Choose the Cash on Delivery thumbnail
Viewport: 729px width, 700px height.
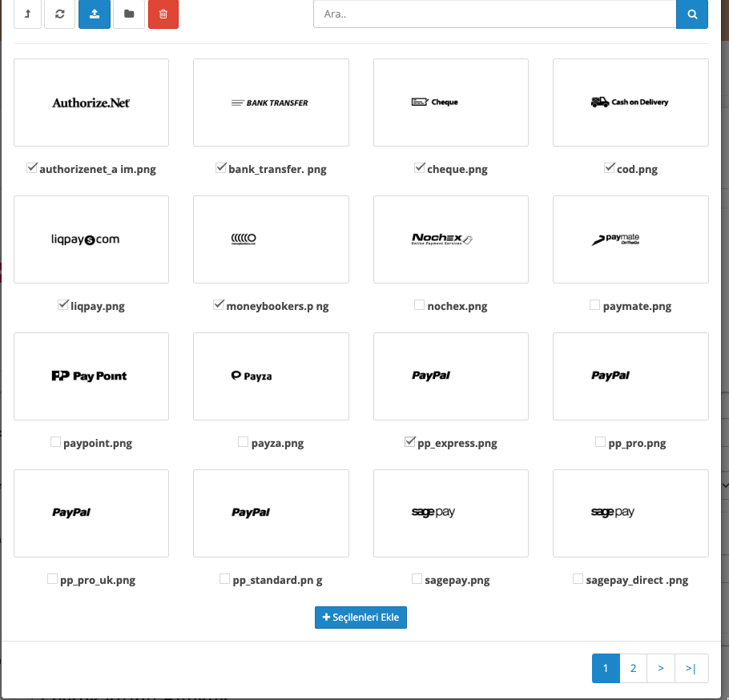[630, 103]
